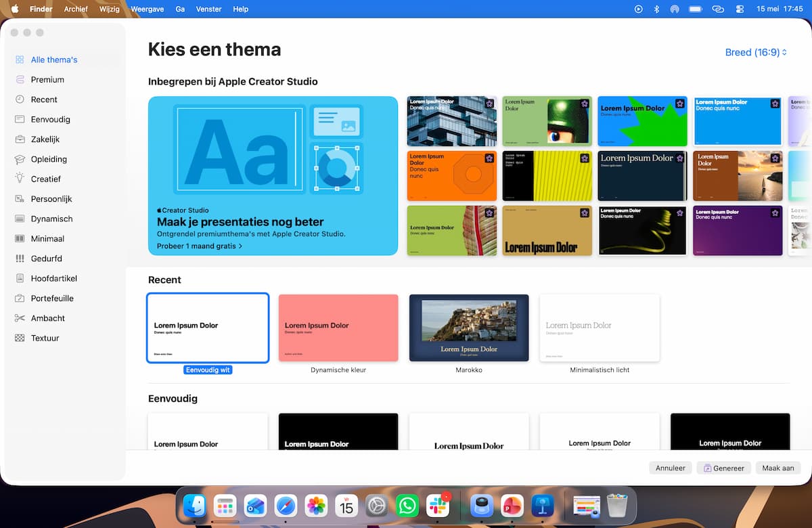The height and width of the screenshot is (528, 812).
Task: Open the Ga menu
Action: coord(180,9)
